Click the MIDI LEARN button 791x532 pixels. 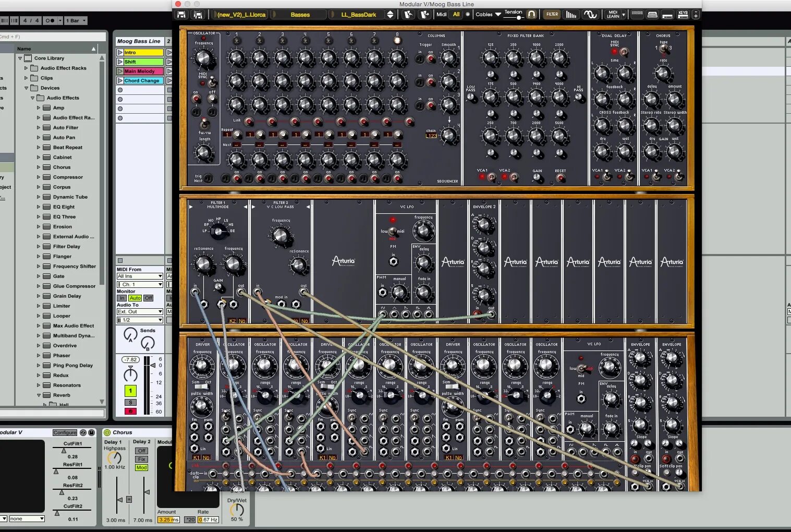(x=613, y=15)
